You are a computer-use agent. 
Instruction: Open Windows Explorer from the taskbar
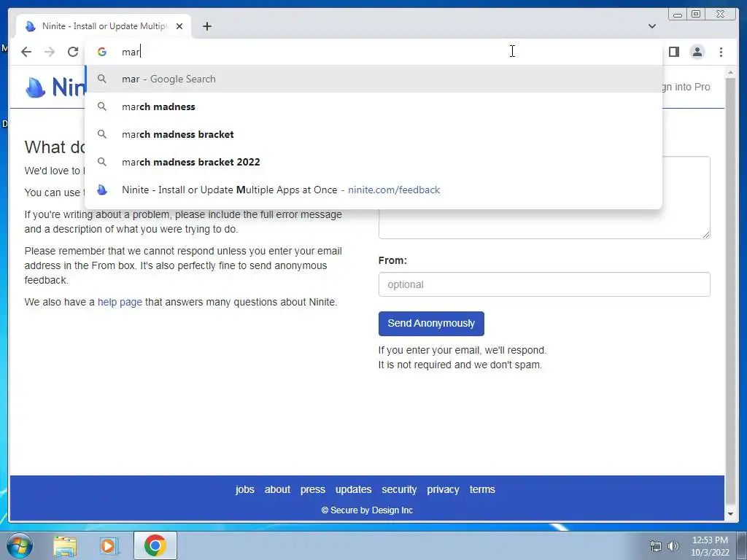(x=65, y=546)
